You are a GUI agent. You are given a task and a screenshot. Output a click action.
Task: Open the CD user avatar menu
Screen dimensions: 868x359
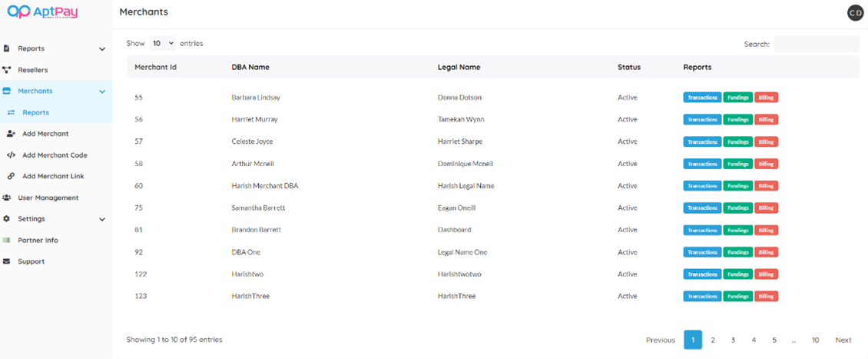click(x=855, y=12)
